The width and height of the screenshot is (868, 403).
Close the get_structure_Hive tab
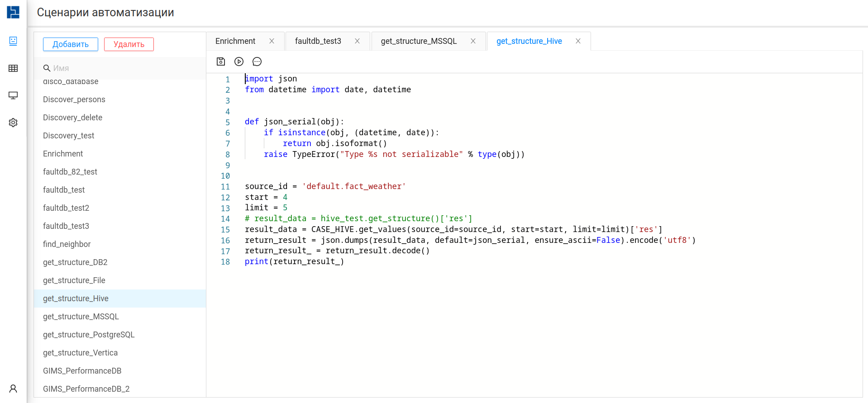pos(578,41)
